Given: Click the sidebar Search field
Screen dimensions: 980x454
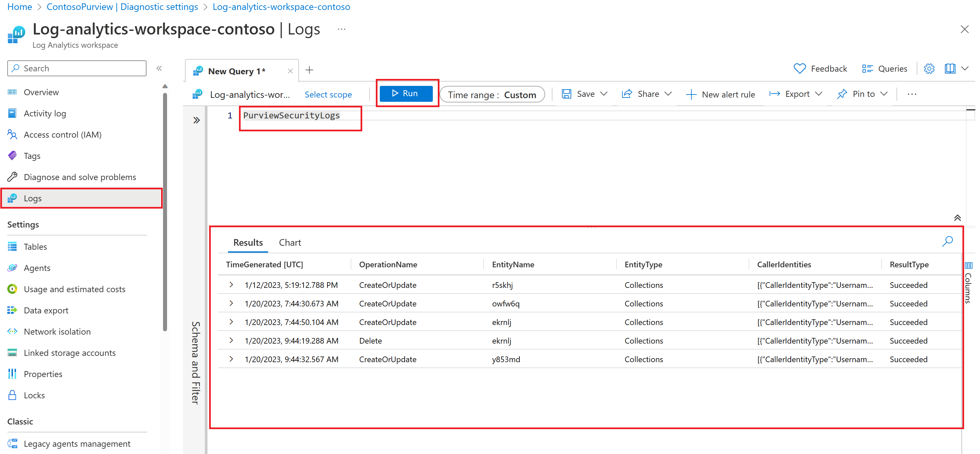Looking at the screenshot, I should tap(77, 69).
